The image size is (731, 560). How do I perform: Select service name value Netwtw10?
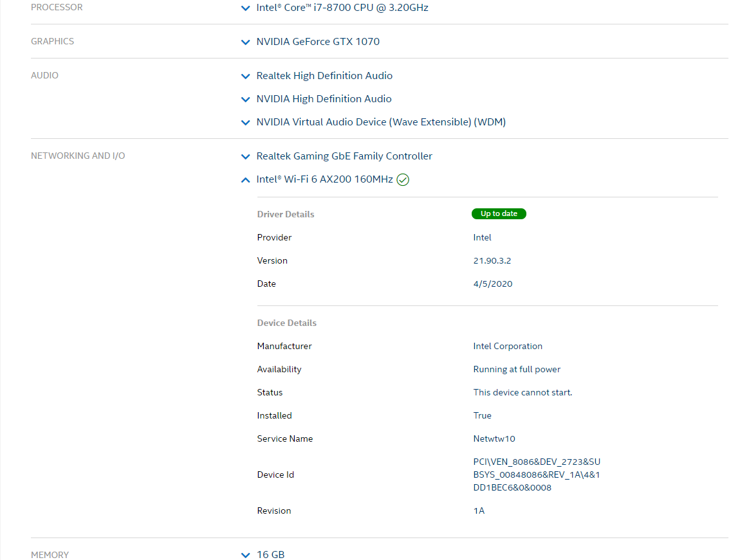[x=494, y=439]
